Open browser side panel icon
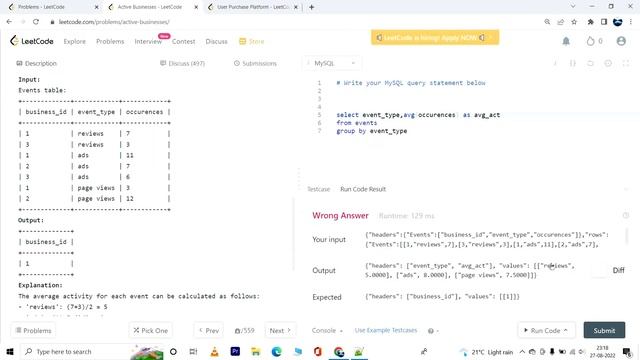Image resolution: width=640 pixels, height=360 pixels. click(x=604, y=22)
